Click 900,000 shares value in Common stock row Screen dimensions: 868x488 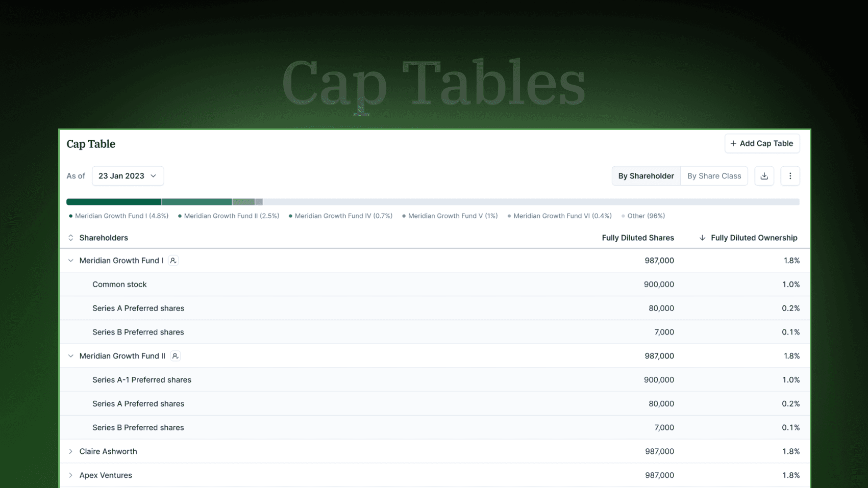point(659,285)
